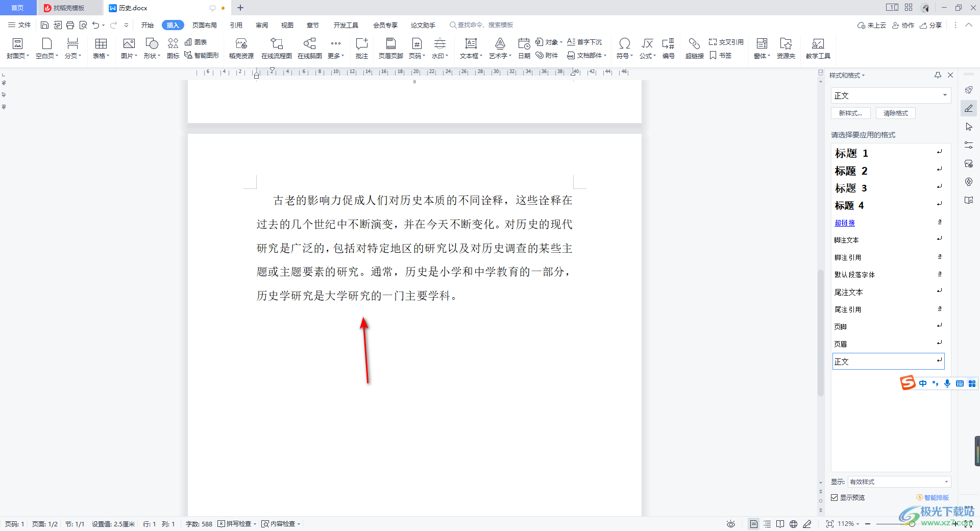This screenshot has width=980, height=531.
Task: Open the Review tab
Action: click(262, 25)
